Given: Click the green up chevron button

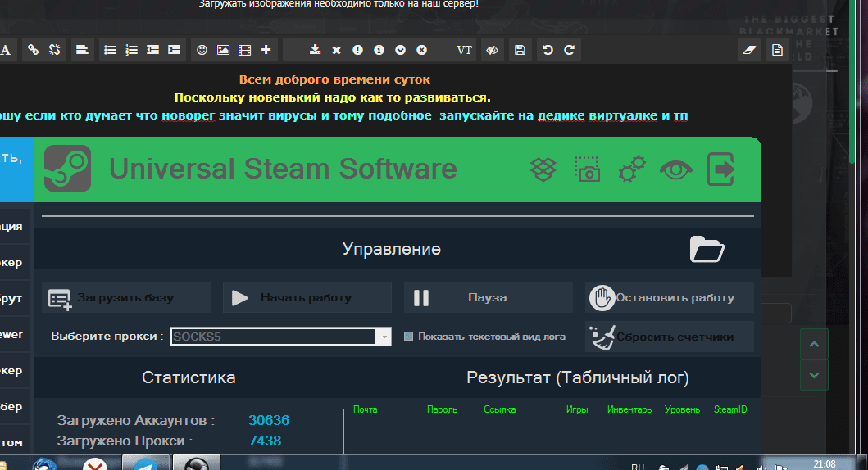Looking at the screenshot, I should coord(813,345).
